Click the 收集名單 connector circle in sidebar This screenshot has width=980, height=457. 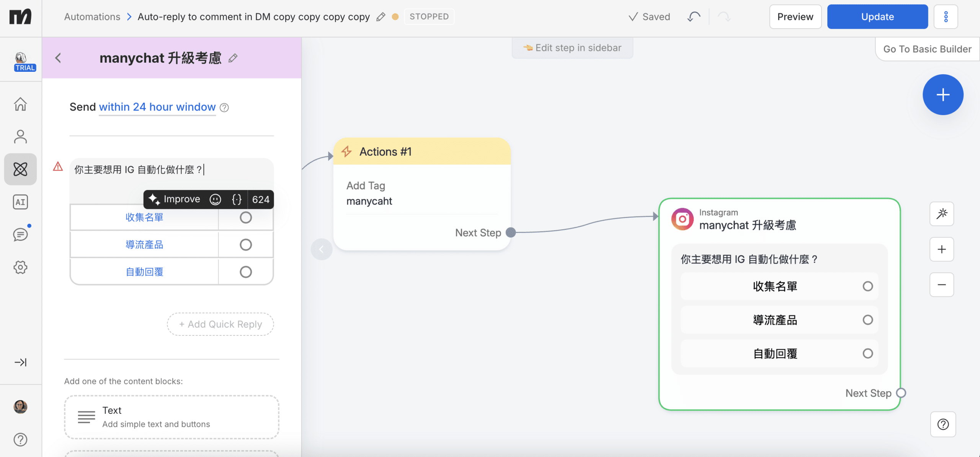coord(246,218)
